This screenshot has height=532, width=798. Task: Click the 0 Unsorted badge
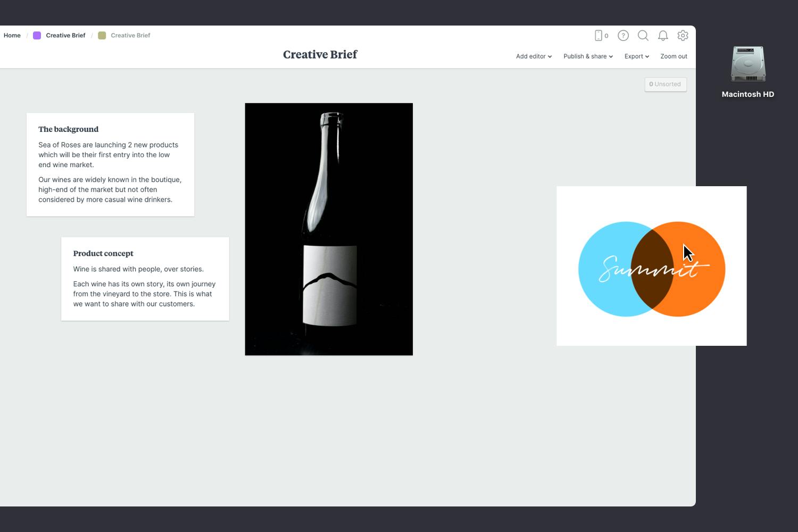[x=665, y=84]
